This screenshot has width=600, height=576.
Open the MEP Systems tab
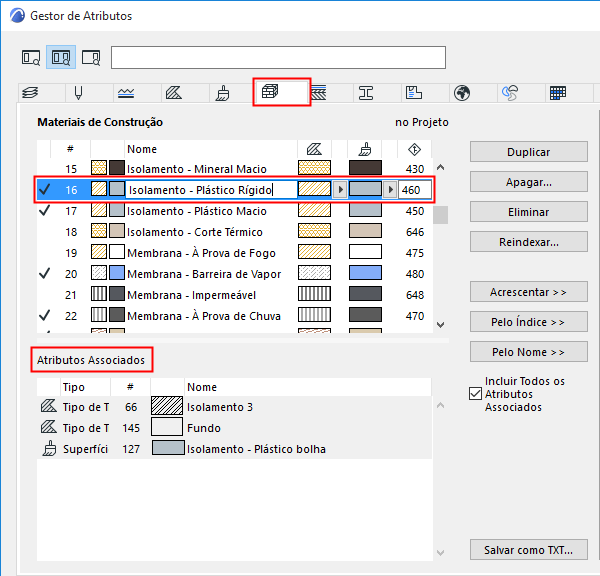[x=510, y=93]
